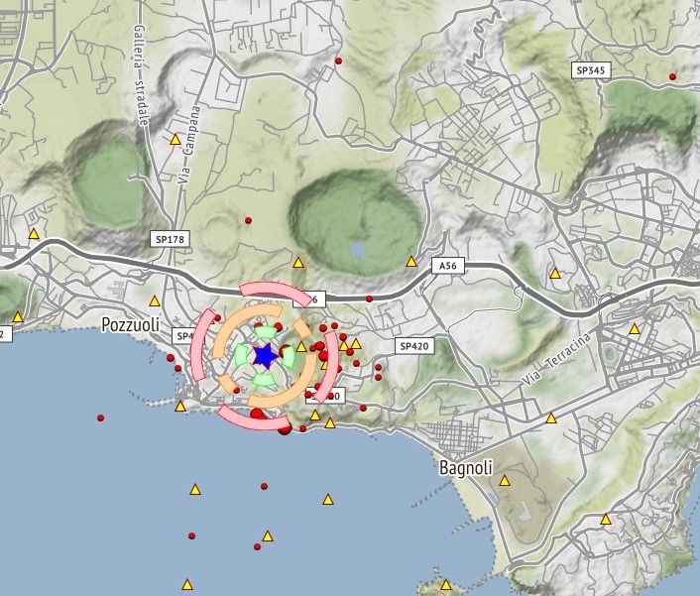Click the Galleria stradale label

tap(142, 76)
